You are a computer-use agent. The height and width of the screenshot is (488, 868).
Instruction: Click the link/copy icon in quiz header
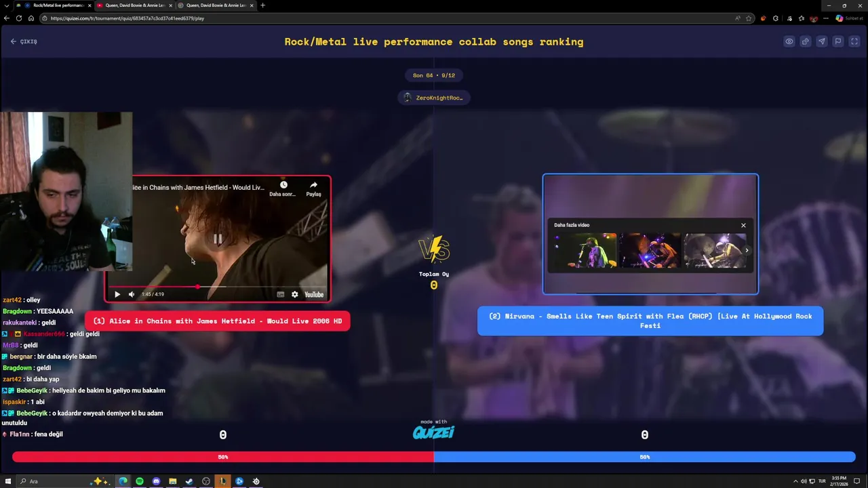click(806, 41)
